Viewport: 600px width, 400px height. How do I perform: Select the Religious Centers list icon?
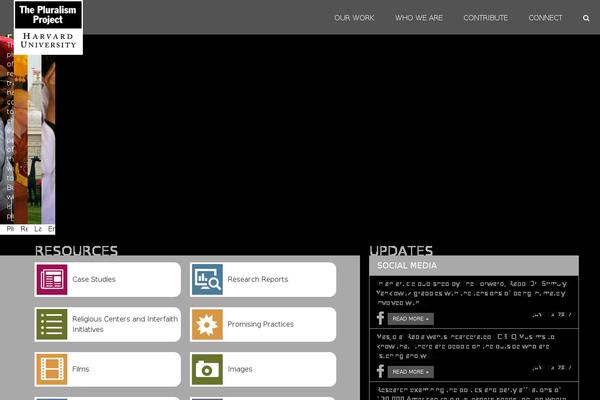coord(52,324)
